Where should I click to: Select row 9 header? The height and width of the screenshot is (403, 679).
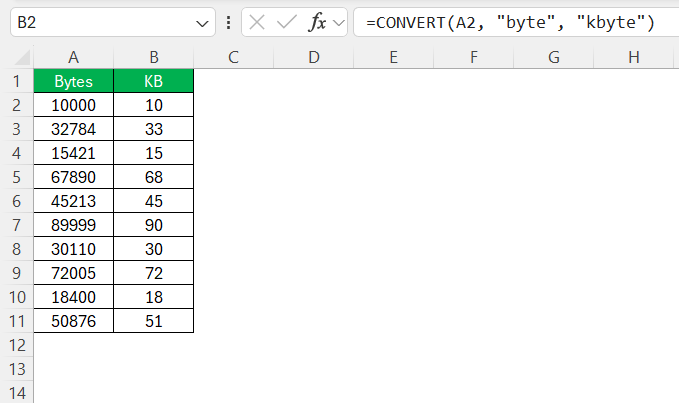(17, 273)
